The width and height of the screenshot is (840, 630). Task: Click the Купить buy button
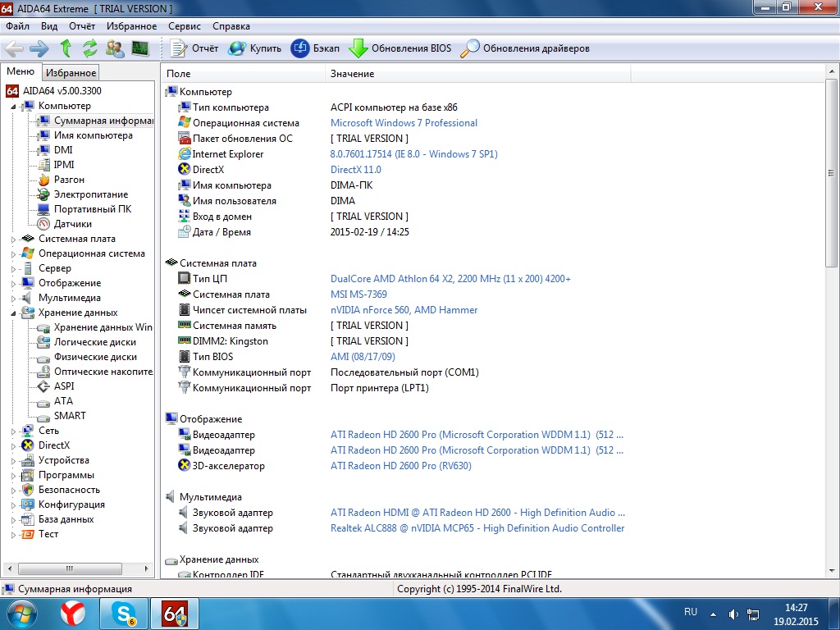click(254, 48)
